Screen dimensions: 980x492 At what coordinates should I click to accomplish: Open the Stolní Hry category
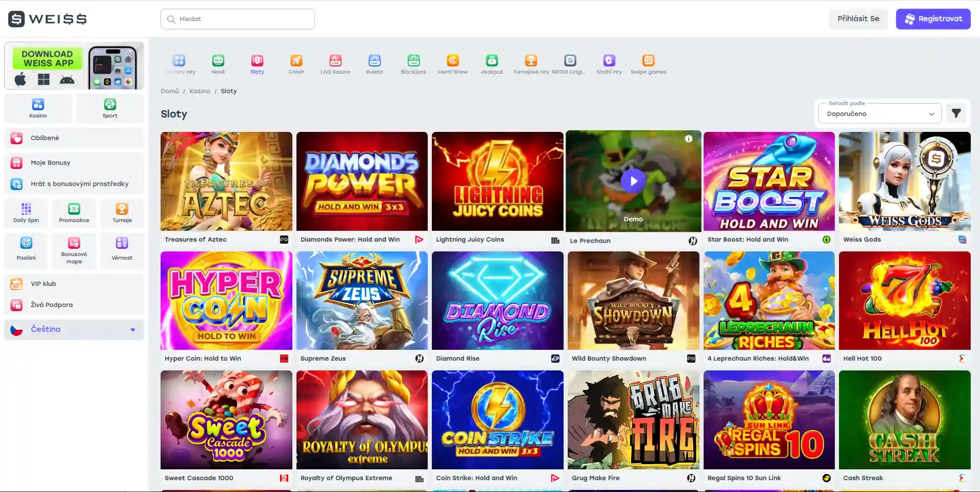[609, 64]
